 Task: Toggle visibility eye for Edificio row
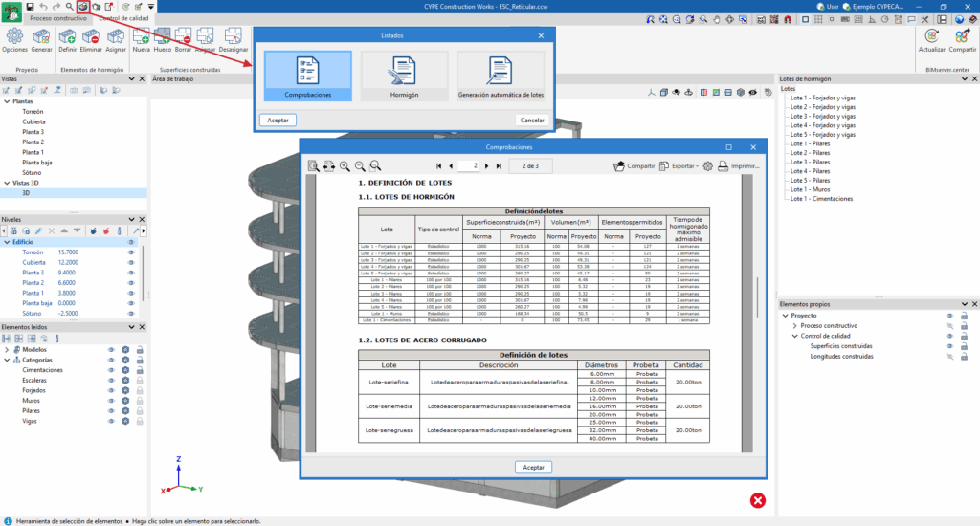coord(131,242)
